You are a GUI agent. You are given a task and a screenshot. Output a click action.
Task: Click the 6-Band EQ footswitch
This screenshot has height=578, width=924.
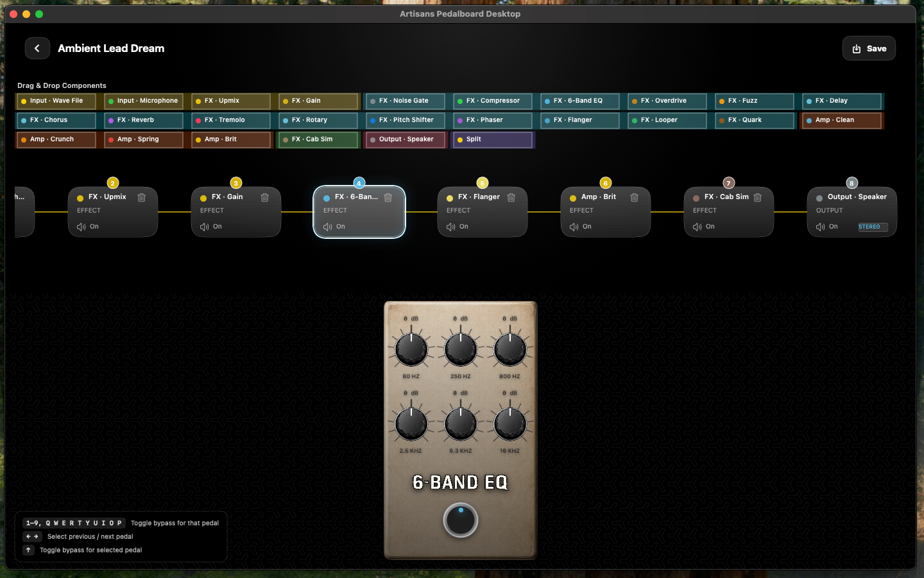tap(461, 520)
